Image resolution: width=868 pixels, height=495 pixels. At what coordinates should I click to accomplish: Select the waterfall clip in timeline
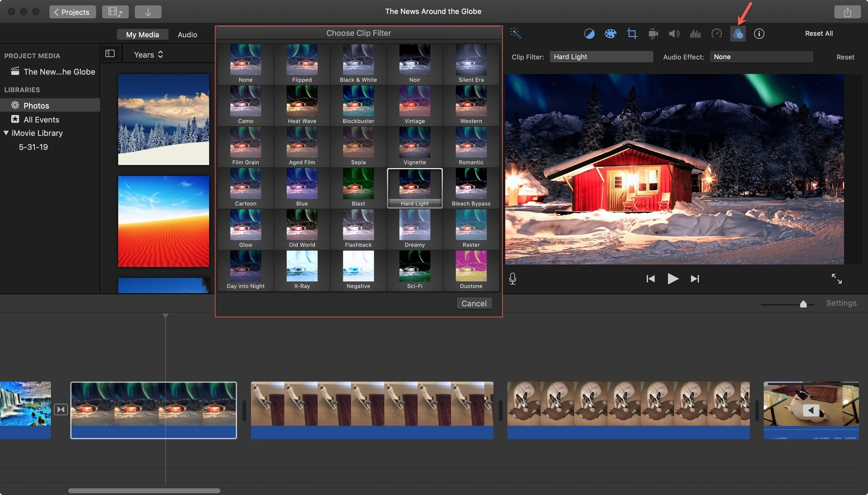coord(25,410)
